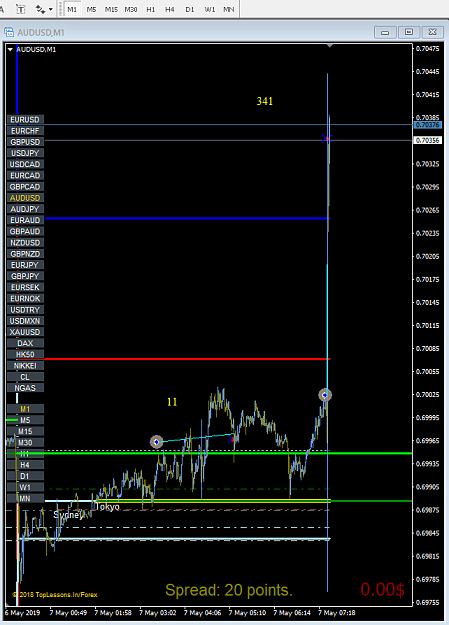The height and width of the screenshot is (625, 449).
Task: Load EURSEK from the chart symbol panel
Action: coord(25,287)
